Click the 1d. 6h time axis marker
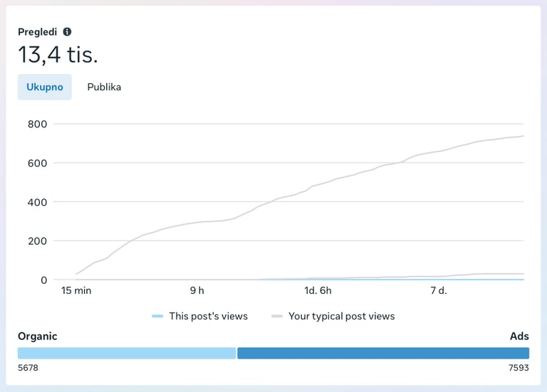547x392 pixels. pos(318,290)
